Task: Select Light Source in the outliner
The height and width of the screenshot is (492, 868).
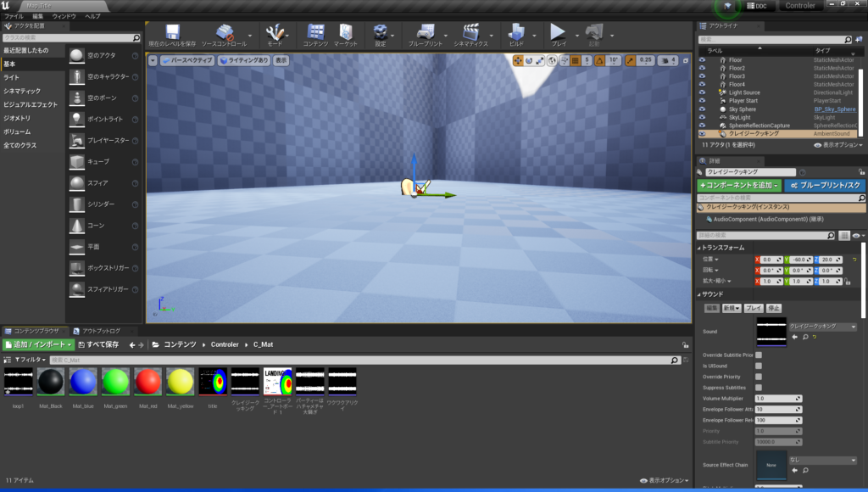Action: 744,92
